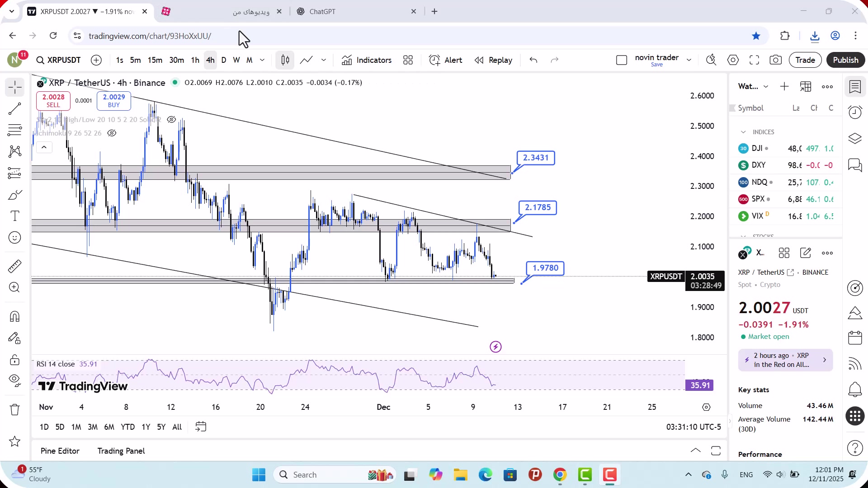Start bar Replay mode
The image size is (868, 488).
click(493, 60)
